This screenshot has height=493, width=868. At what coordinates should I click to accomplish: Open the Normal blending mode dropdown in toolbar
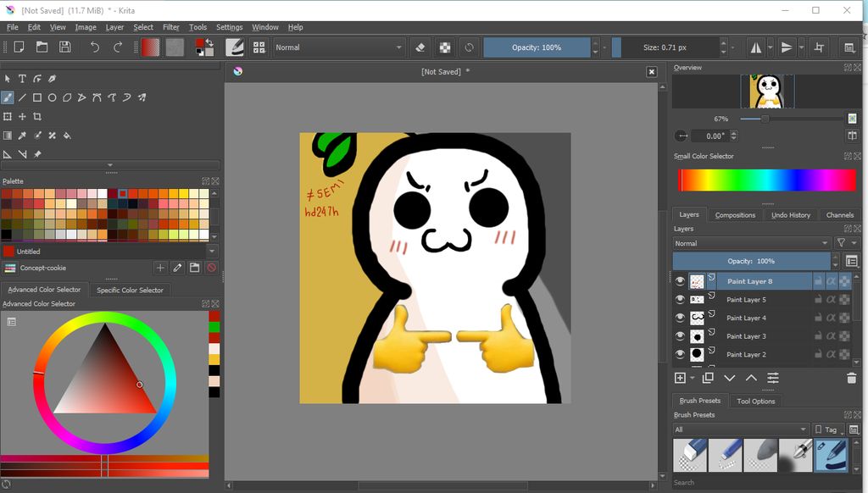[339, 47]
